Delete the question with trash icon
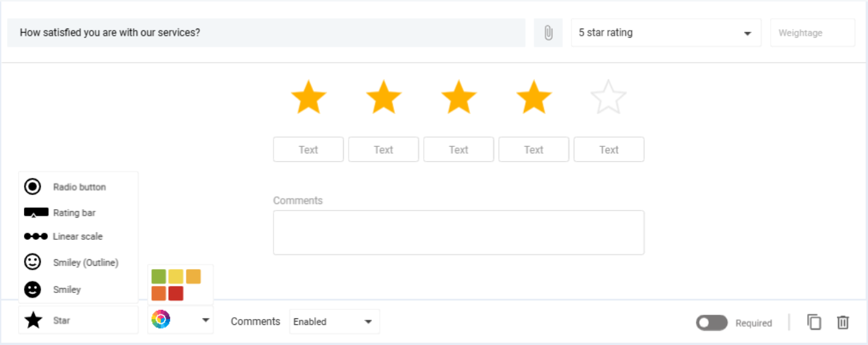Screen dimensions: 868x345 point(843,322)
